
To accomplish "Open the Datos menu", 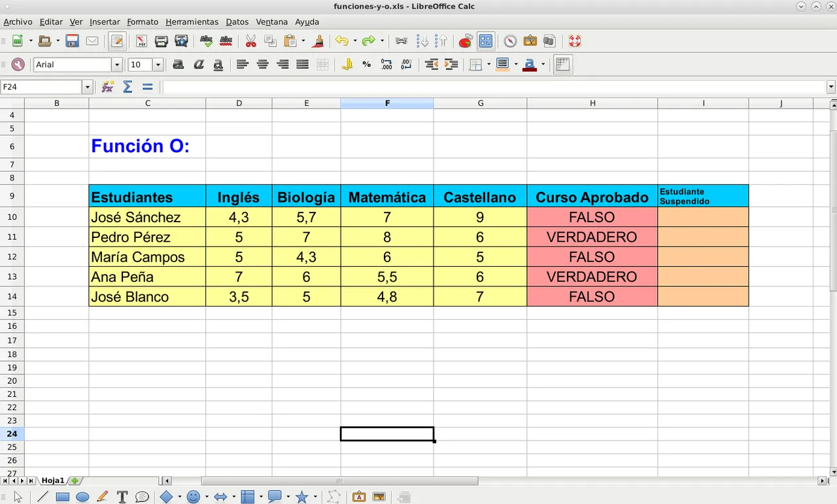I will pyautogui.click(x=237, y=22).
